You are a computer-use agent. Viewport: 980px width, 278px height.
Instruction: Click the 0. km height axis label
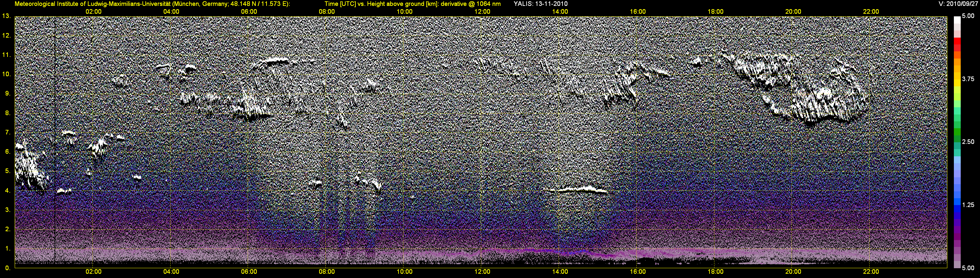point(8,268)
